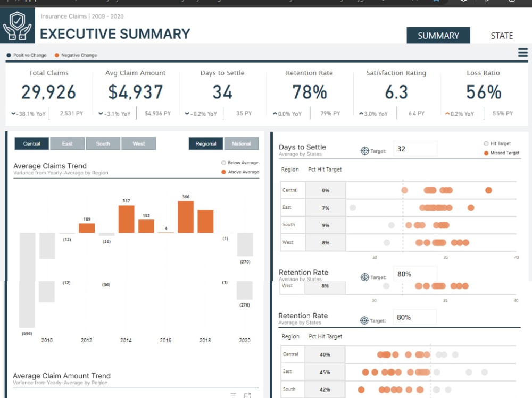Click the 152 bar for 2015

click(146, 226)
